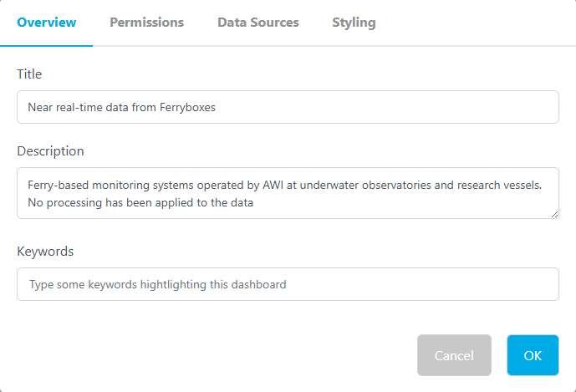Click the Description textarea resize handle

pyautogui.click(x=554, y=214)
